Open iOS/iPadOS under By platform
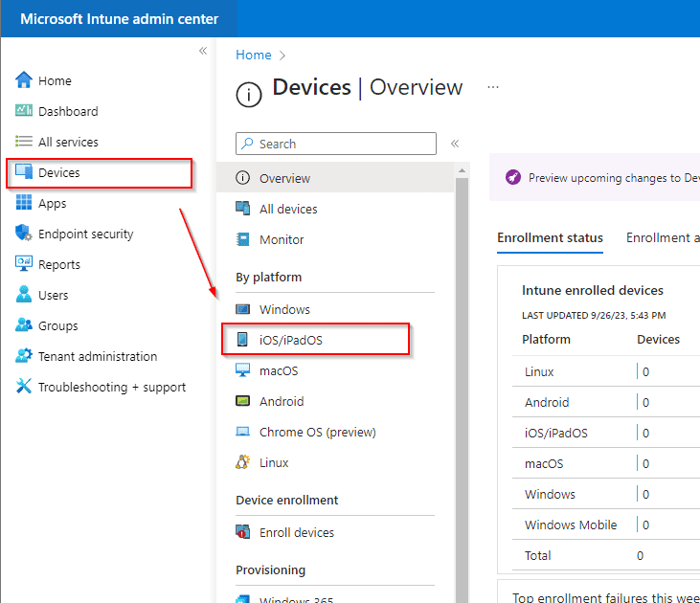 [x=297, y=340]
